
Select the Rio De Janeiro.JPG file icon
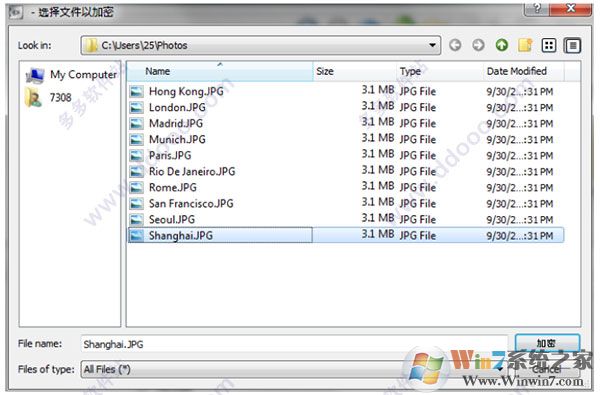coord(136,171)
